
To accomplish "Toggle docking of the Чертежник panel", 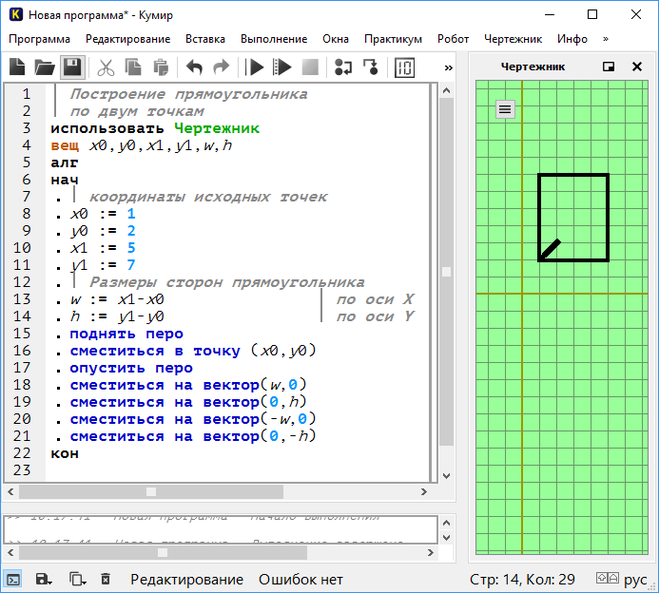I will pos(608,67).
